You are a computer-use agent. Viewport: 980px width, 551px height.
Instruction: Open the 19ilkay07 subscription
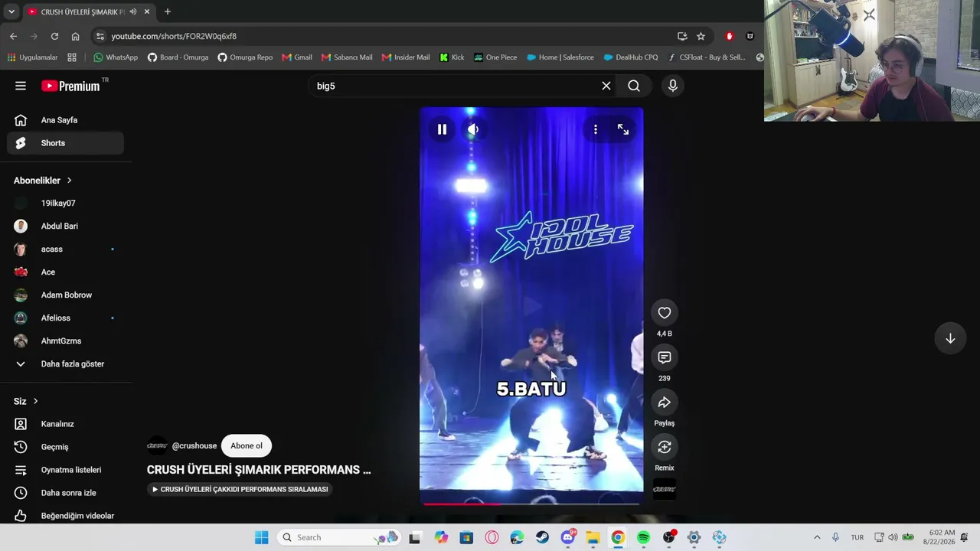pos(65,204)
